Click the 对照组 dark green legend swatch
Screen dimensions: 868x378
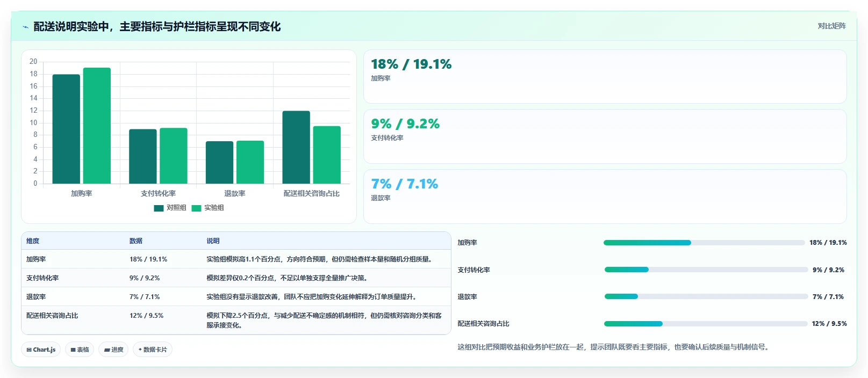coord(159,208)
